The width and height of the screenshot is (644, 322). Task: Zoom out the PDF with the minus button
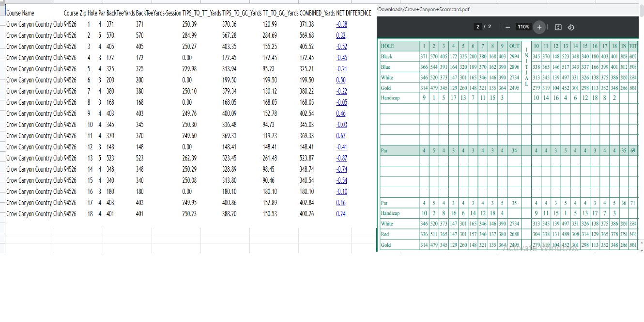tap(507, 27)
